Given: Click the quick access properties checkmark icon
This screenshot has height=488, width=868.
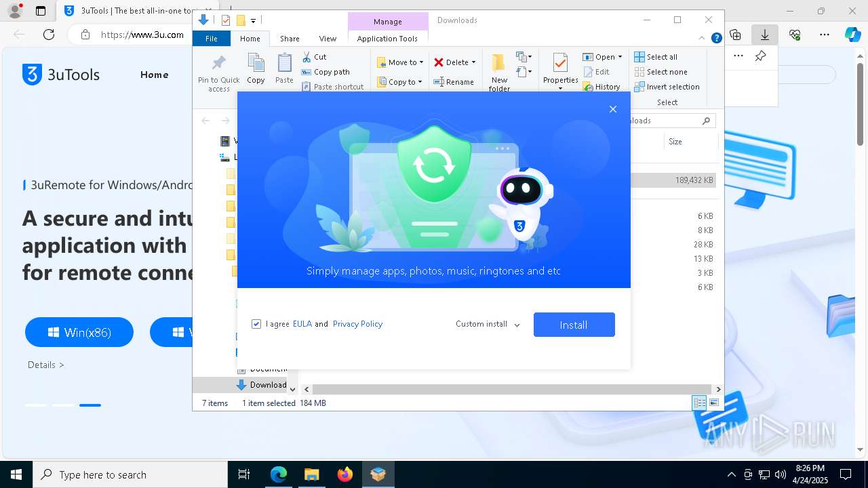Looking at the screenshot, I should click(226, 20).
